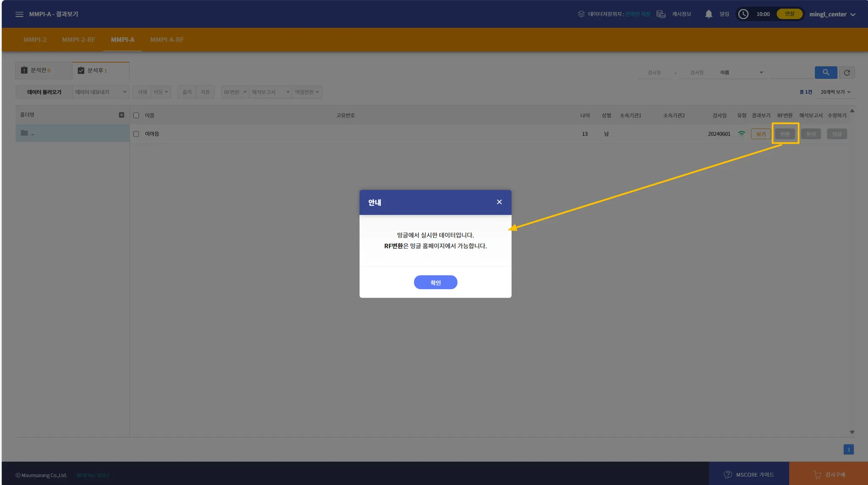
Task: Click the refresh icon next to search
Action: (x=846, y=72)
